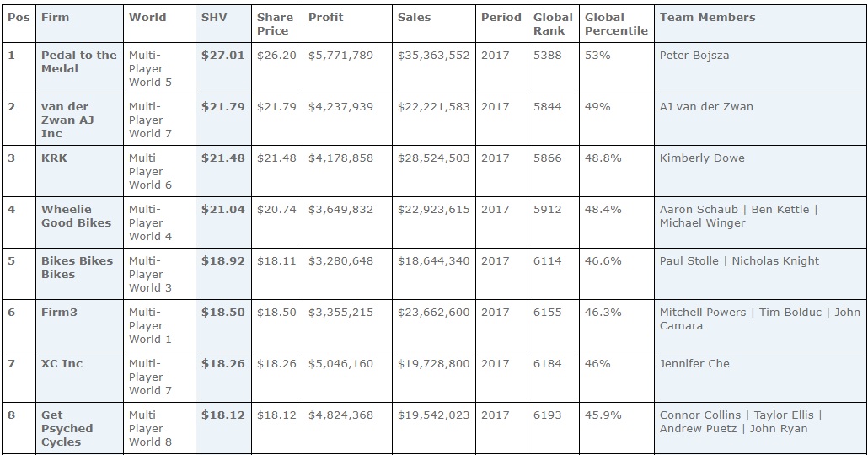Select the $27.01 SHV value cell

coord(222,55)
